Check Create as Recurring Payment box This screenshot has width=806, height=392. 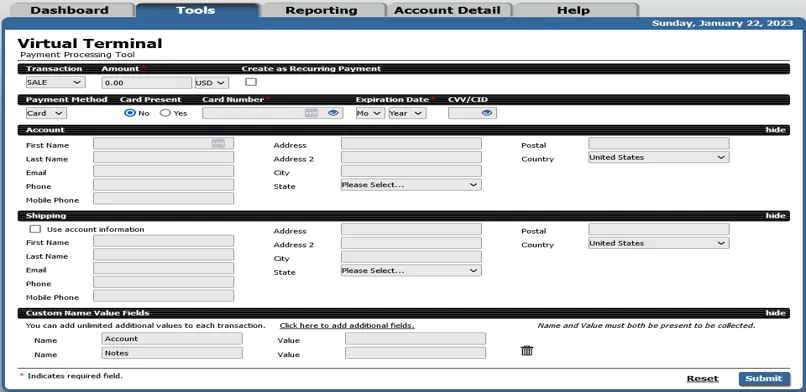pos(251,82)
